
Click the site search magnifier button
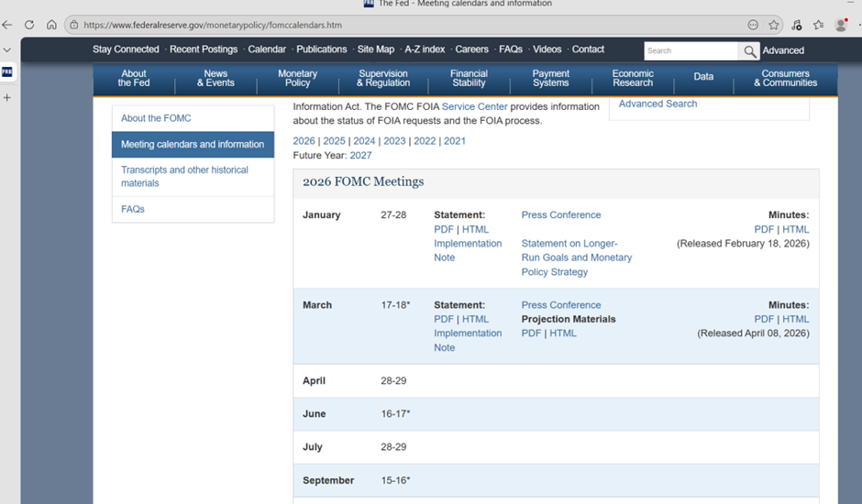[749, 51]
